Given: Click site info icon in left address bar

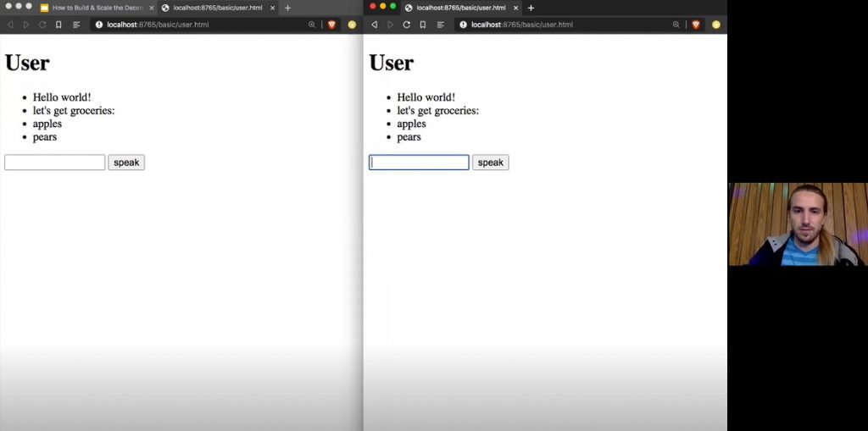Looking at the screenshot, I should [99, 25].
